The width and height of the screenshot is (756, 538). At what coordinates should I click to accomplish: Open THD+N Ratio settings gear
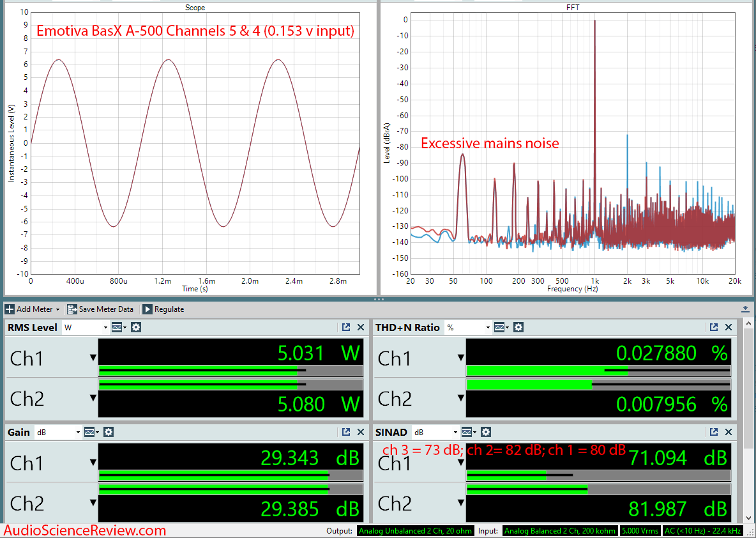point(518,328)
